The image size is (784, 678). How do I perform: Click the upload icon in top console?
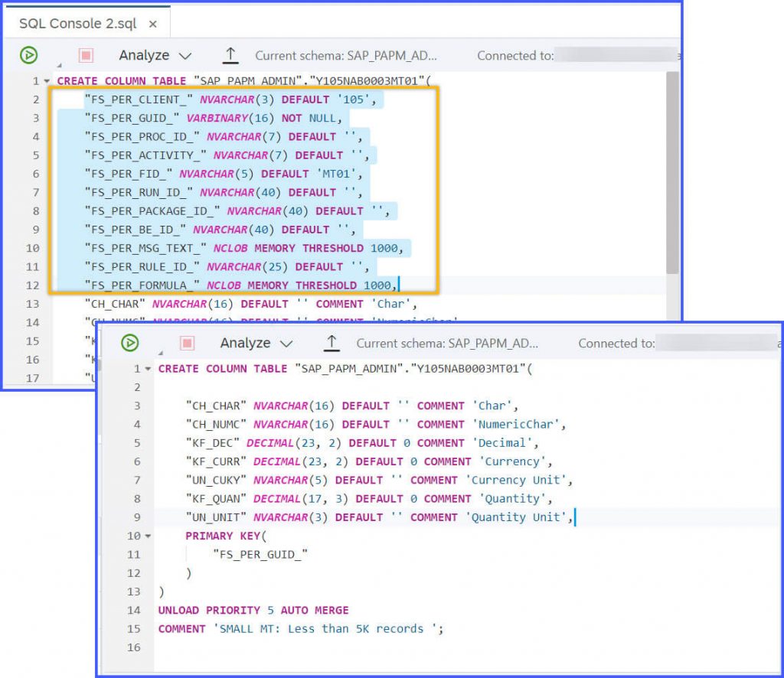click(230, 55)
